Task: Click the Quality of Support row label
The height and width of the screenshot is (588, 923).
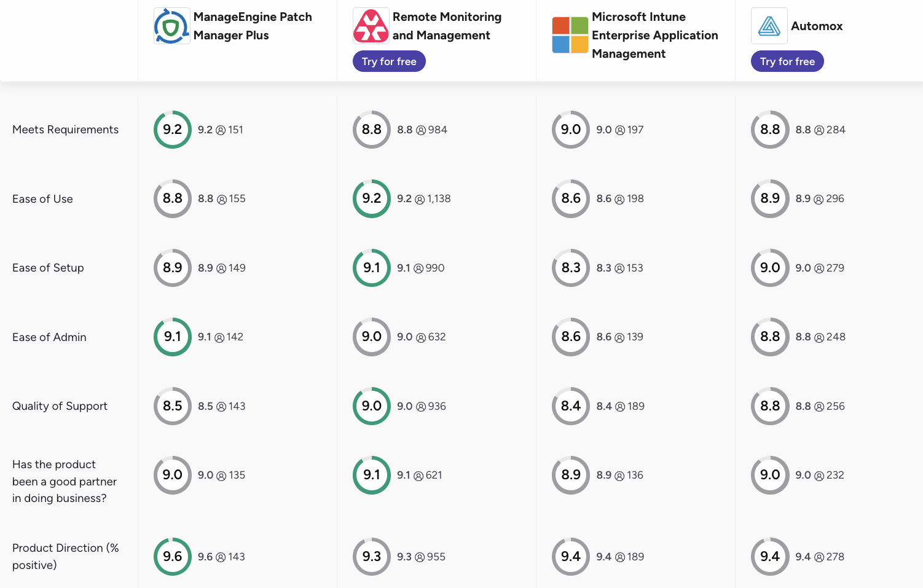Action: (60, 406)
